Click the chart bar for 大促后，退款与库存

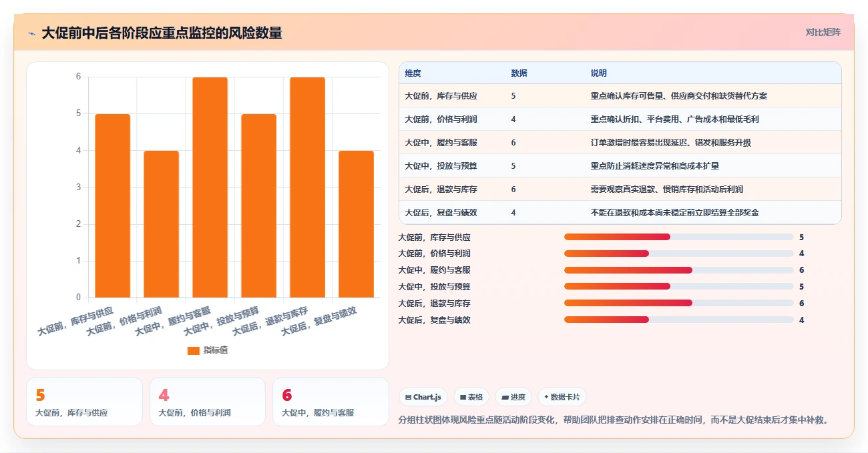point(307,187)
